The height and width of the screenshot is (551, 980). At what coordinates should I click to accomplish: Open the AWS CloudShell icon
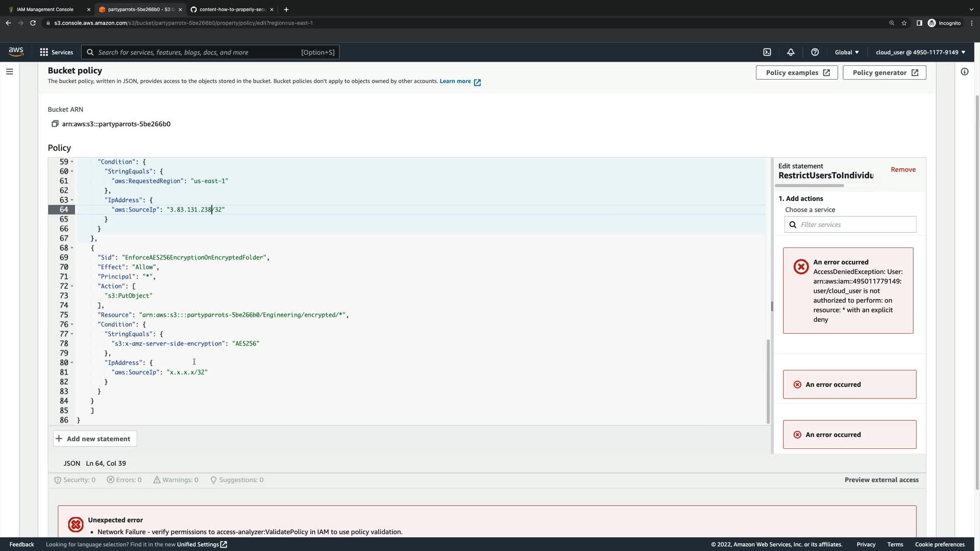[x=767, y=52]
